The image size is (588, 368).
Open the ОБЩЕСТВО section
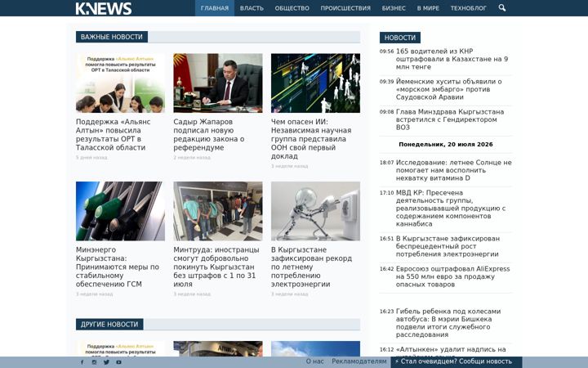(x=292, y=8)
